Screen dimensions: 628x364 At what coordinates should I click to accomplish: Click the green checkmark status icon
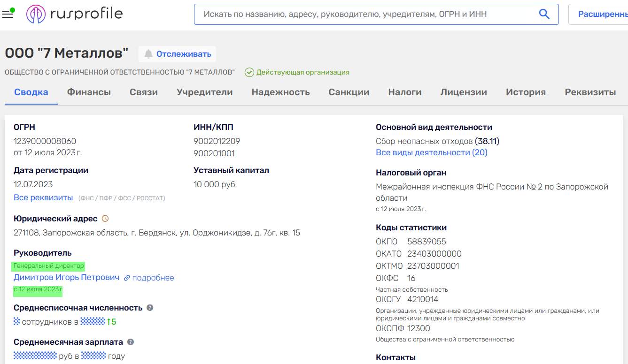(249, 72)
